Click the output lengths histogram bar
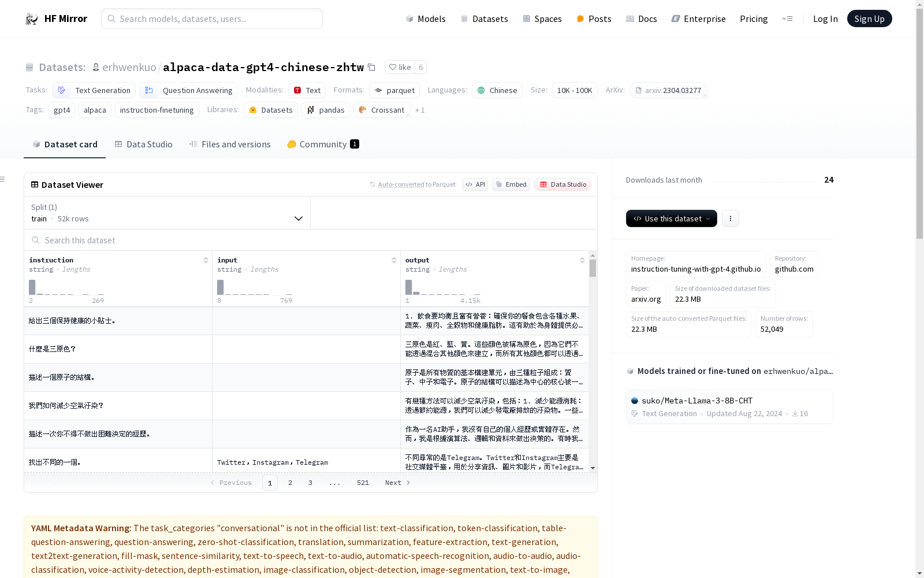Viewport: 924px width, 578px height. (408, 287)
